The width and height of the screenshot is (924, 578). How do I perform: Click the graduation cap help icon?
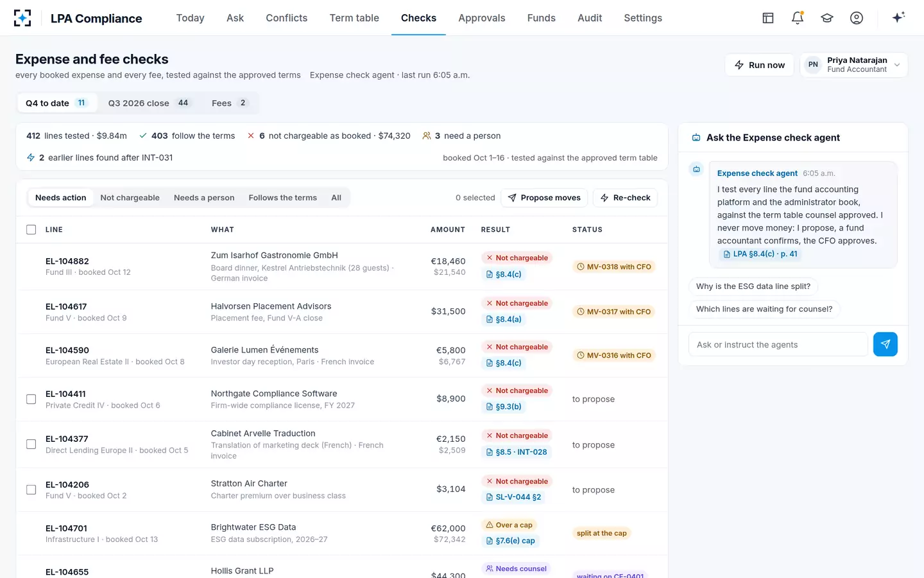(827, 18)
